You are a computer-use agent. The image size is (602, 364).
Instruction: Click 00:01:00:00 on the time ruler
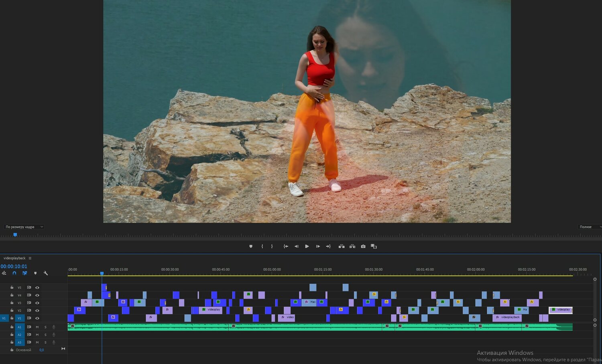[272, 269]
